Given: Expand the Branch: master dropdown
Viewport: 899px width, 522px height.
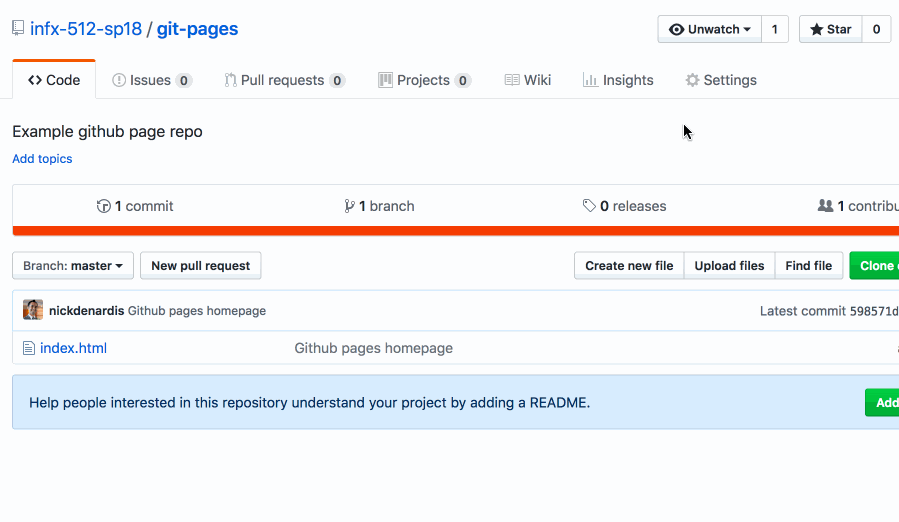Looking at the screenshot, I should (73, 266).
